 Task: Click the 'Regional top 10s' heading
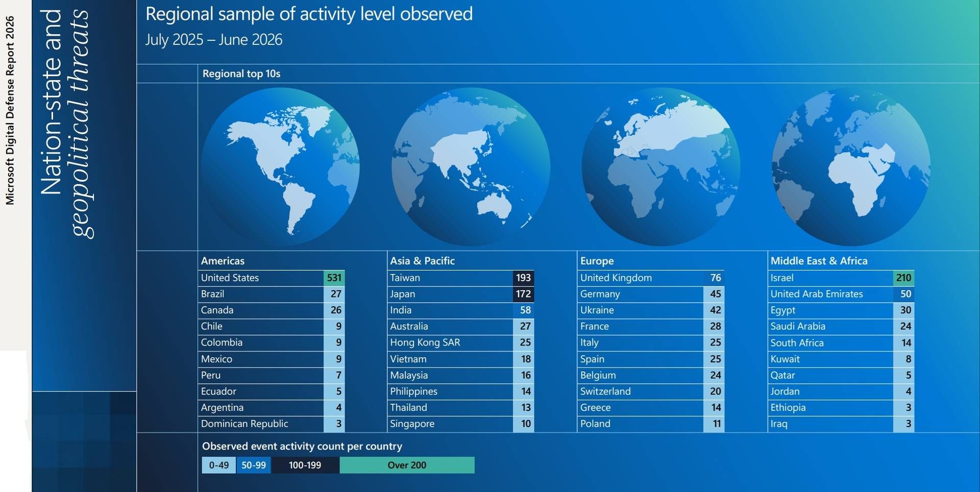[x=241, y=73]
